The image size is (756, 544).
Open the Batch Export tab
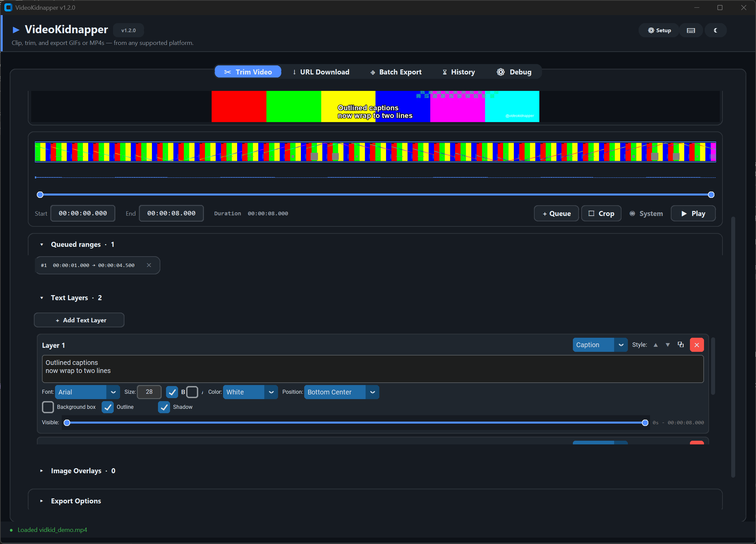[x=396, y=72]
